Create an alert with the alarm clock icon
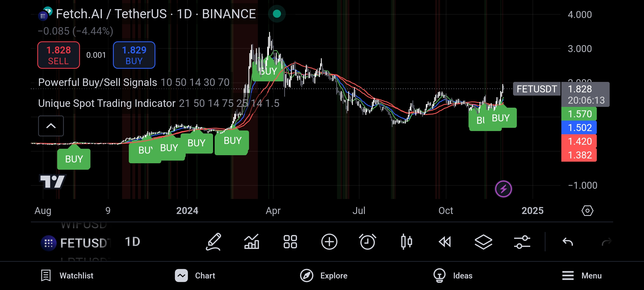This screenshot has height=290, width=644. [x=367, y=242]
